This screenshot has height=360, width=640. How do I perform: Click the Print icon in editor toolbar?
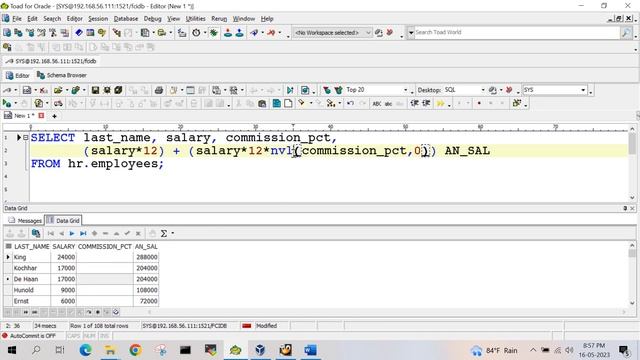tap(159, 90)
